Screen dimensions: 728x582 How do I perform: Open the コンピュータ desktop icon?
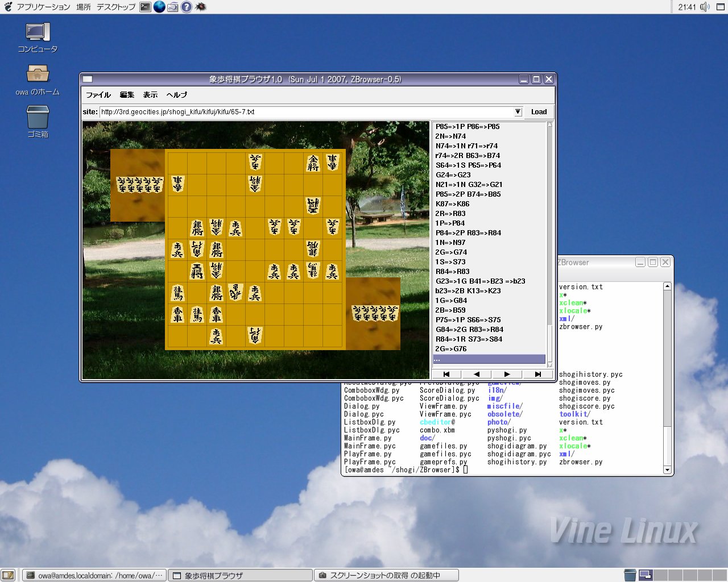38,33
